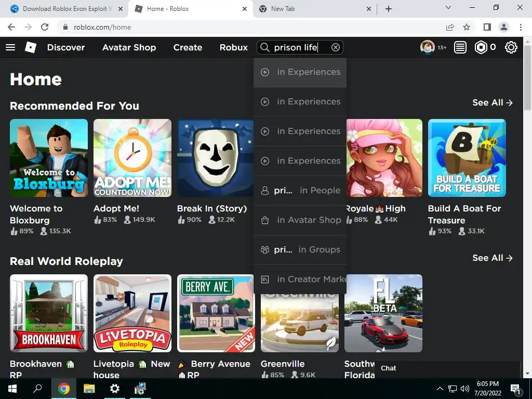Click the tab search chevron in Chrome
The width and height of the screenshot is (532, 399).
pyautogui.click(x=448, y=7)
